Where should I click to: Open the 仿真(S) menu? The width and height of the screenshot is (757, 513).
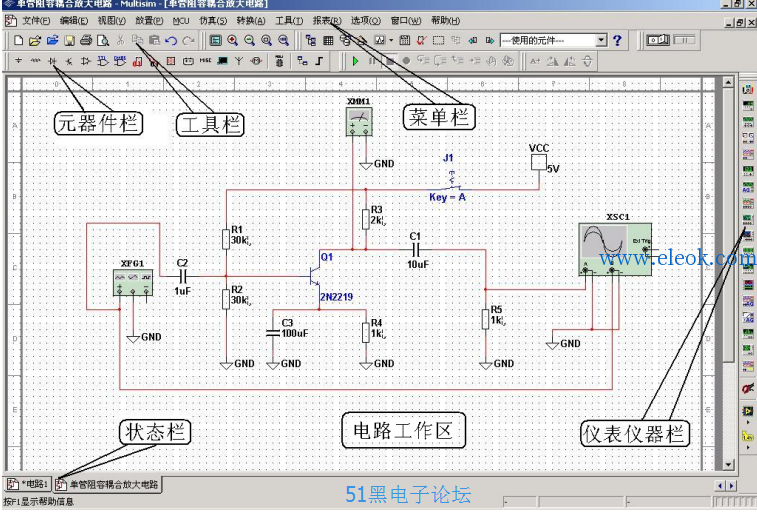213,21
